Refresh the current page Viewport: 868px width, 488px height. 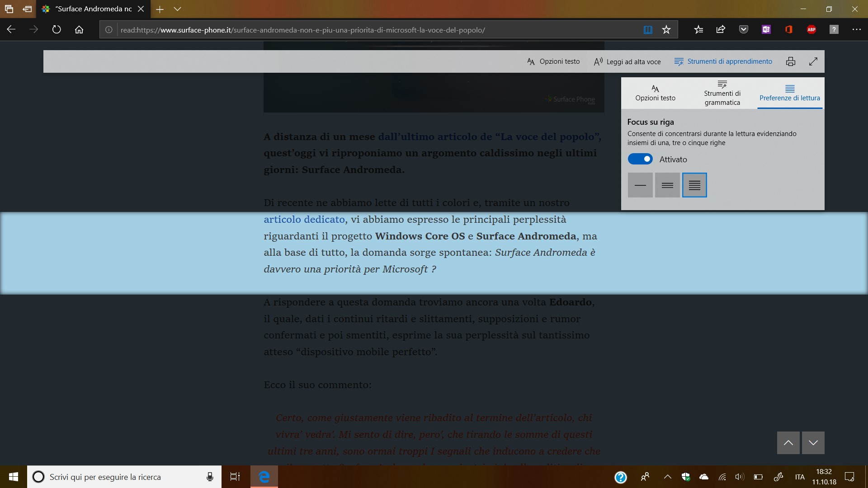[x=57, y=30]
